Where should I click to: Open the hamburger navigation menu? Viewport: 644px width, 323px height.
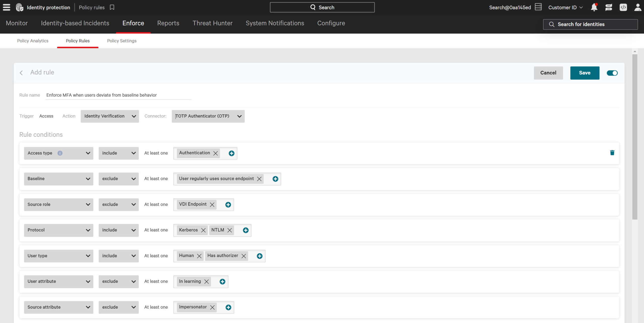pos(7,7)
